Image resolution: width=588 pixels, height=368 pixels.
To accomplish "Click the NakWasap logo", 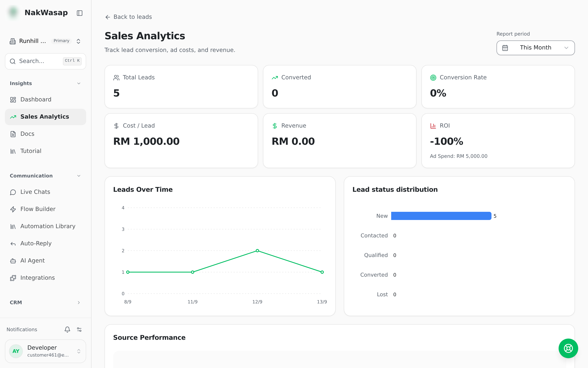I will click(x=13, y=12).
